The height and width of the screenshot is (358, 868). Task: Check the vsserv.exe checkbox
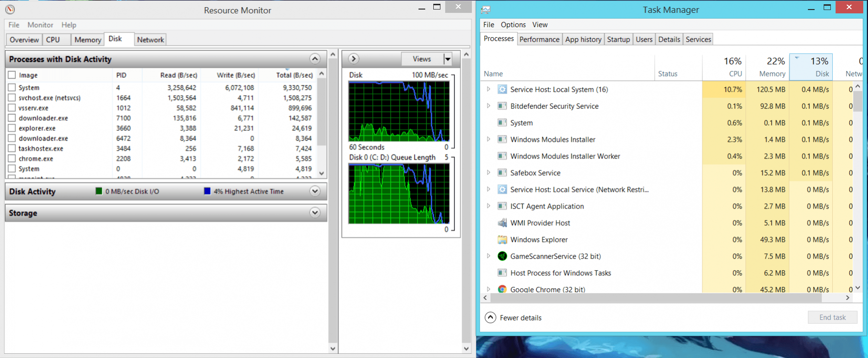(12, 108)
